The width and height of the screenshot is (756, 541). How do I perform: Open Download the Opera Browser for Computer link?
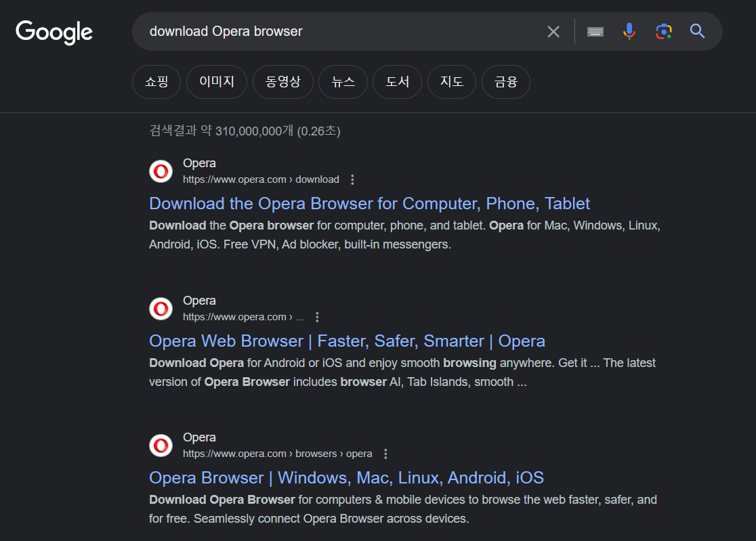pyautogui.click(x=369, y=204)
